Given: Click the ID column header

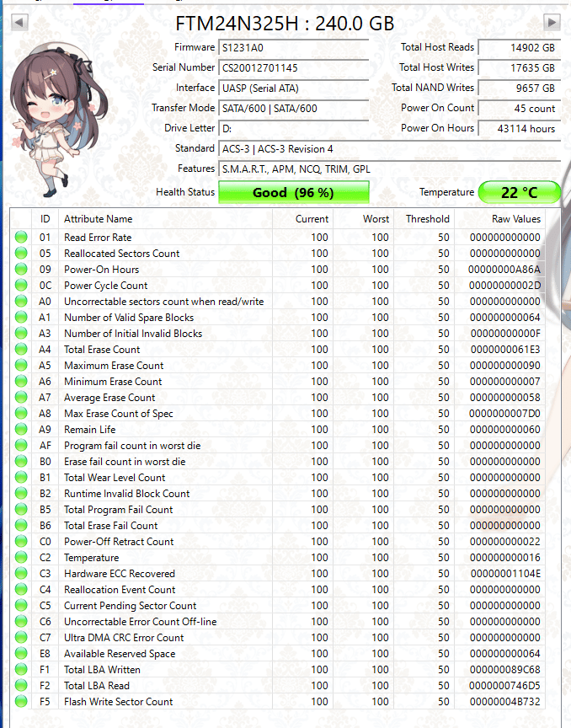Looking at the screenshot, I should point(45,219).
